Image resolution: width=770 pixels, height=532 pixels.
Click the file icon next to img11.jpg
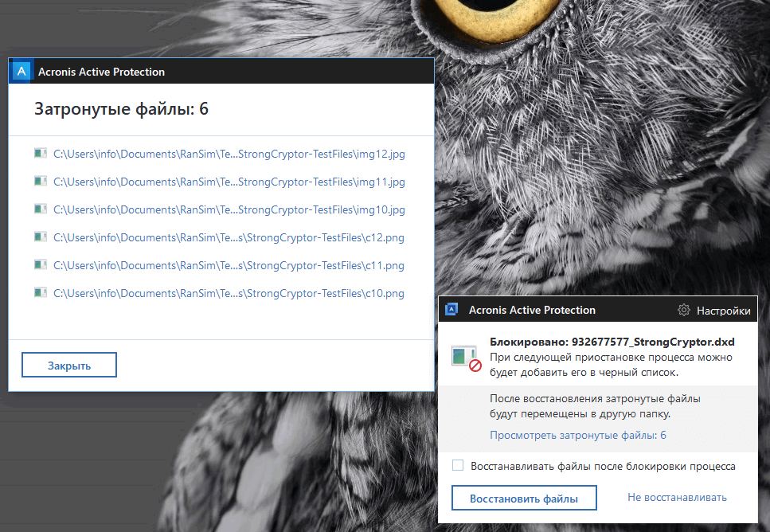(x=41, y=182)
